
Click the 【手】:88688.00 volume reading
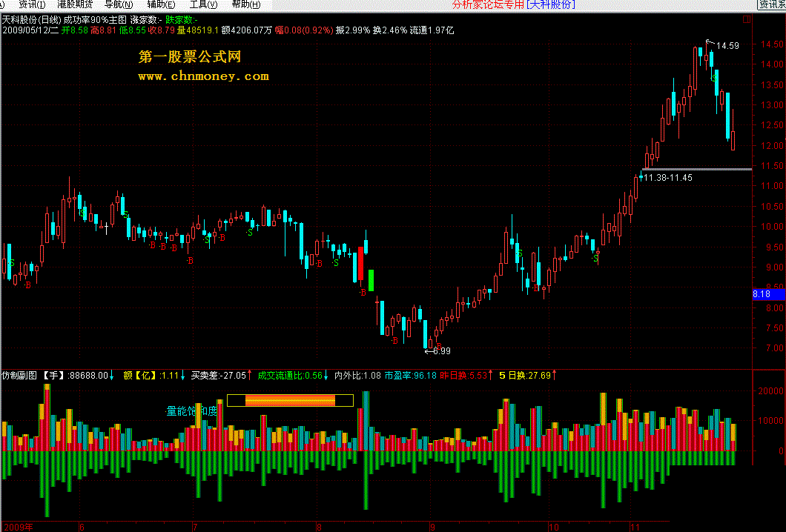click(75, 375)
